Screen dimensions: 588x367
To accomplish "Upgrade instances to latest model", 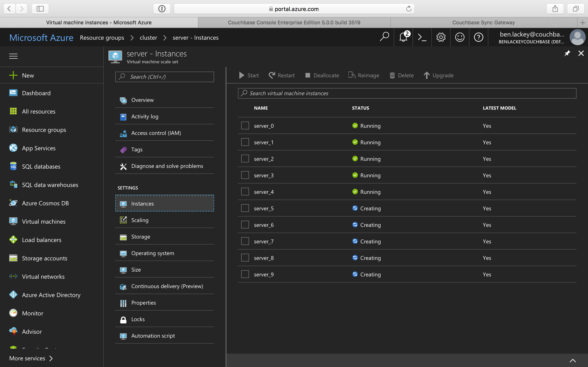I will click(x=438, y=75).
